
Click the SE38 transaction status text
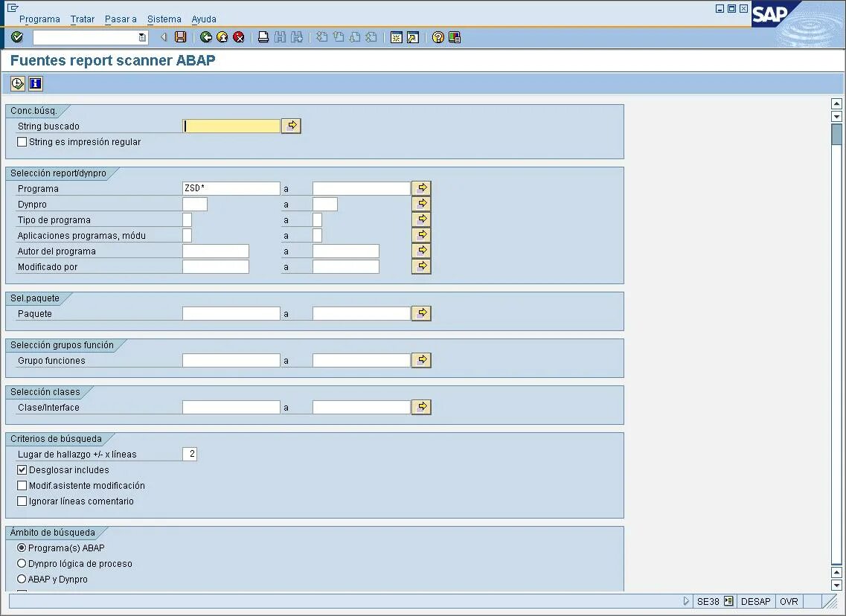[708, 601]
